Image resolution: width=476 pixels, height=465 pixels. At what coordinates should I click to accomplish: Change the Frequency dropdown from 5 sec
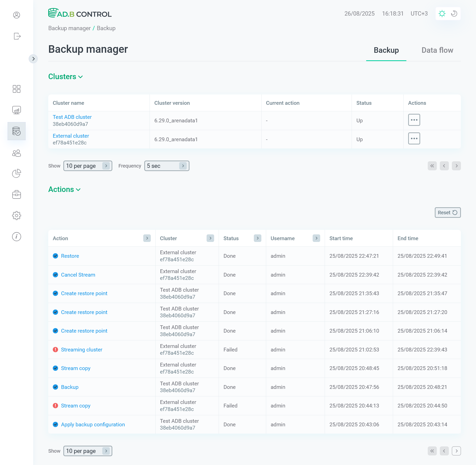(x=166, y=166)
